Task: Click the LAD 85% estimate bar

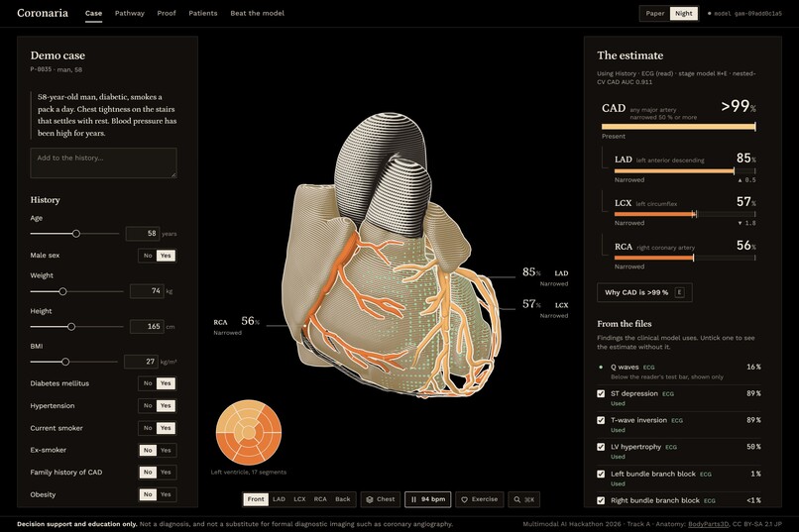Action: point(685,171)
